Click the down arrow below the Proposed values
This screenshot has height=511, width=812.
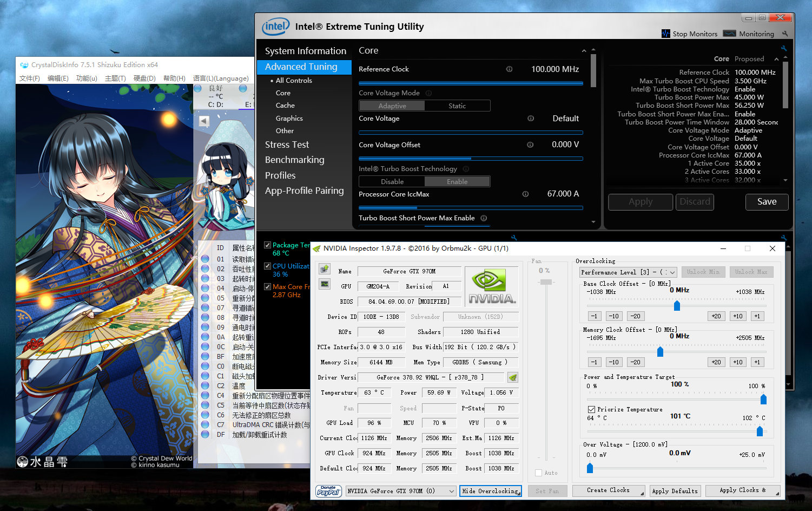pyautogui.click(x=785, y=180)
